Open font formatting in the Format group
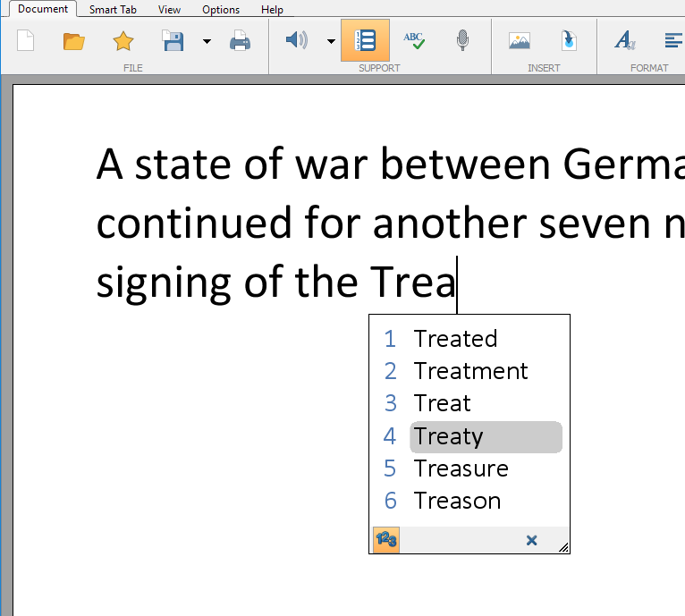 [624, 40]
